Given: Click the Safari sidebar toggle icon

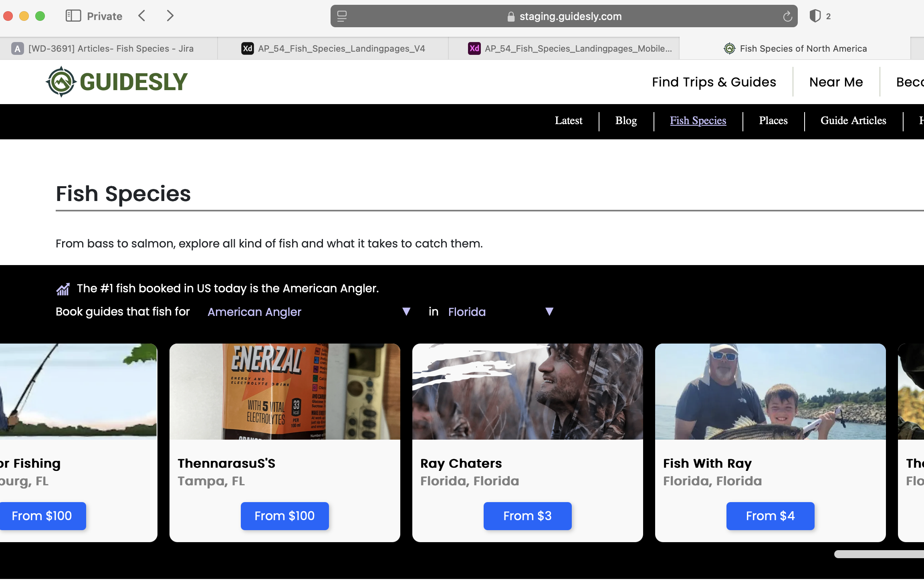Looking at the screenshot, I should pos(73,16).
